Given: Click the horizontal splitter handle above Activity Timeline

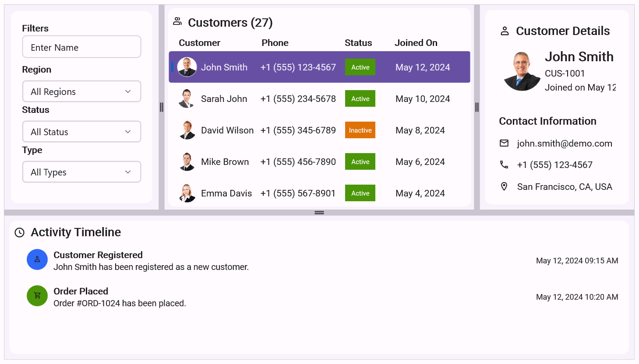Looking at the screenshot, I should [319, 213].
